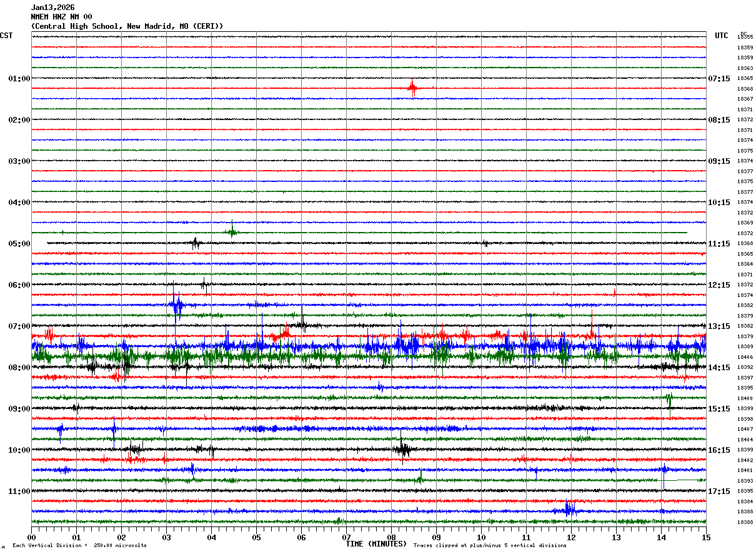Select the 04:00 CST hour label
Screen dimensions: 756x554
19,203
